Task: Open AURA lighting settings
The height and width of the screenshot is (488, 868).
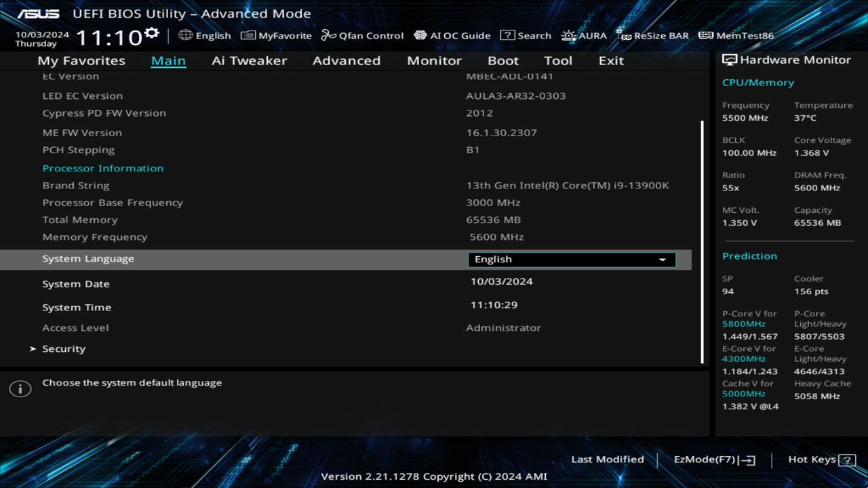Action: (x=584, y=35)
